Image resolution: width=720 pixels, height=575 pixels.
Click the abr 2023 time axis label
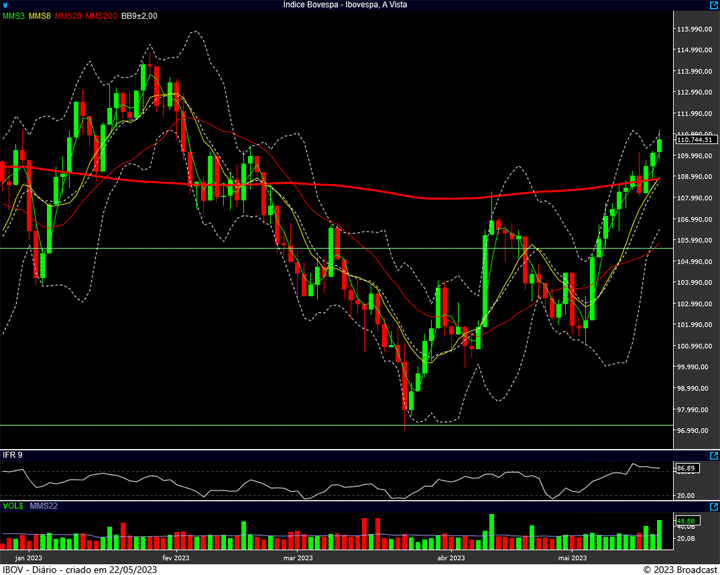(451, 558)
